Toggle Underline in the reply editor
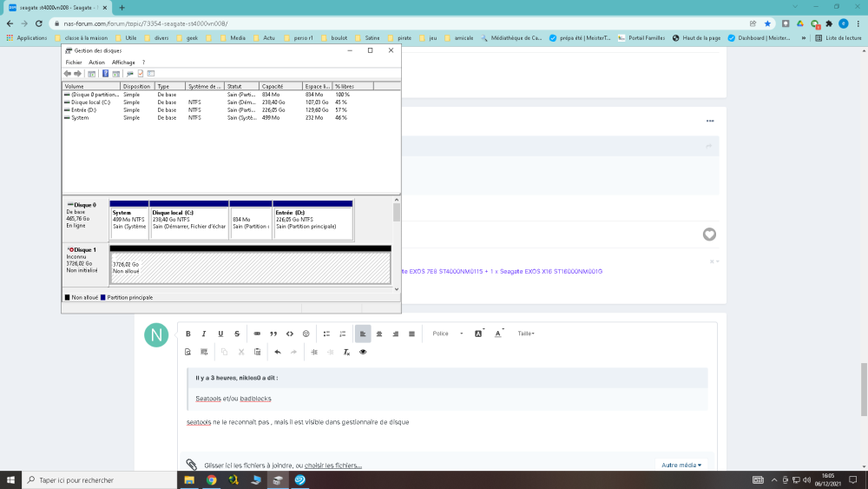This screenshot has height=489, width=868. point(220,334)
